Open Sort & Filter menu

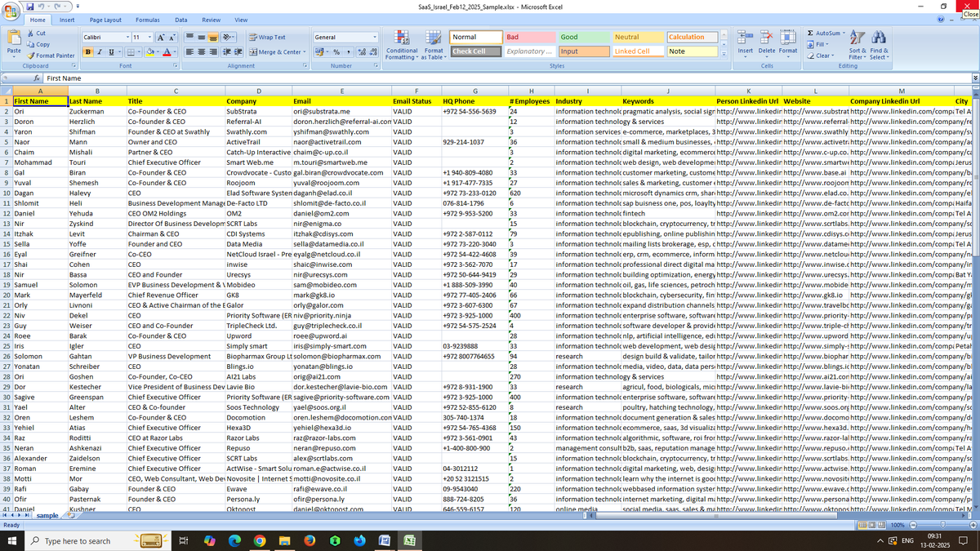tap(857, 45)
